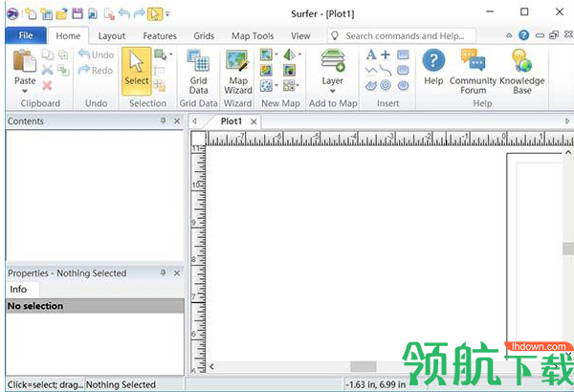Click the Contour map icon in New Map
The image size is (574, 392).
pyautogui.click(x=266, y=54)
